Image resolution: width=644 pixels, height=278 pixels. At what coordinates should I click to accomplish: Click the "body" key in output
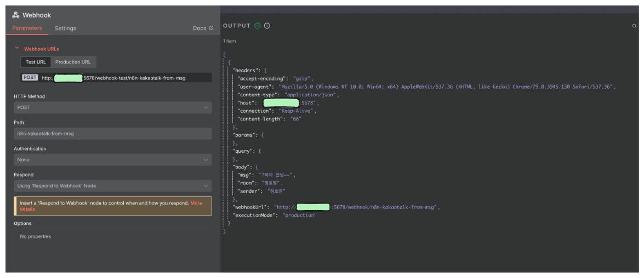241,167
